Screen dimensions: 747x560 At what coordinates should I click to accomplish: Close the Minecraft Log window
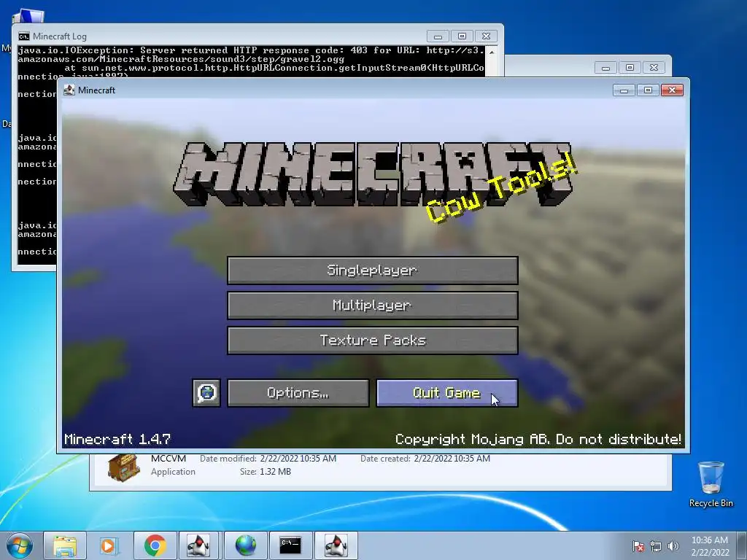pyautogui.click(x=486, y=36)
